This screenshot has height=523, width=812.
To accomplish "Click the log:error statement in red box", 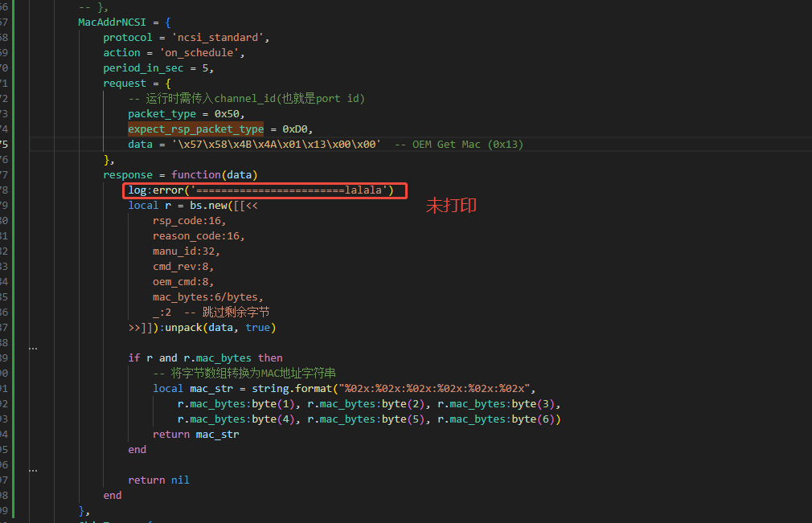I will point(261,190).
